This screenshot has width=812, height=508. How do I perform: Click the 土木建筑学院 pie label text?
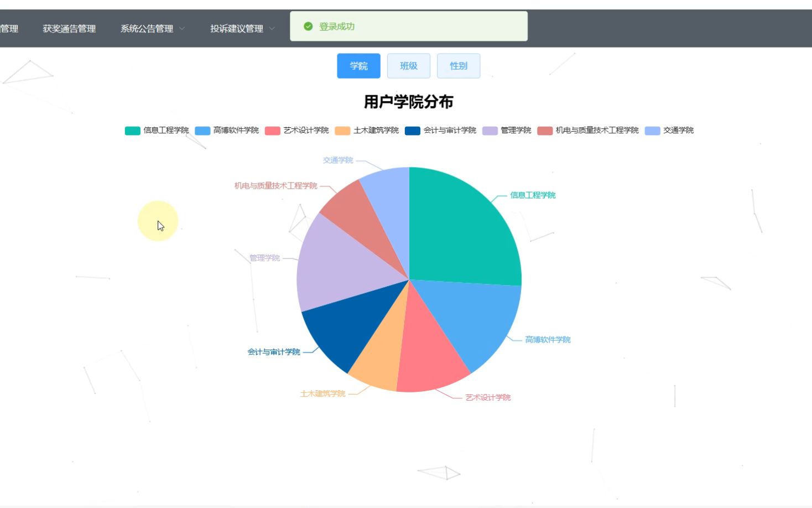(x=322, y=394)
